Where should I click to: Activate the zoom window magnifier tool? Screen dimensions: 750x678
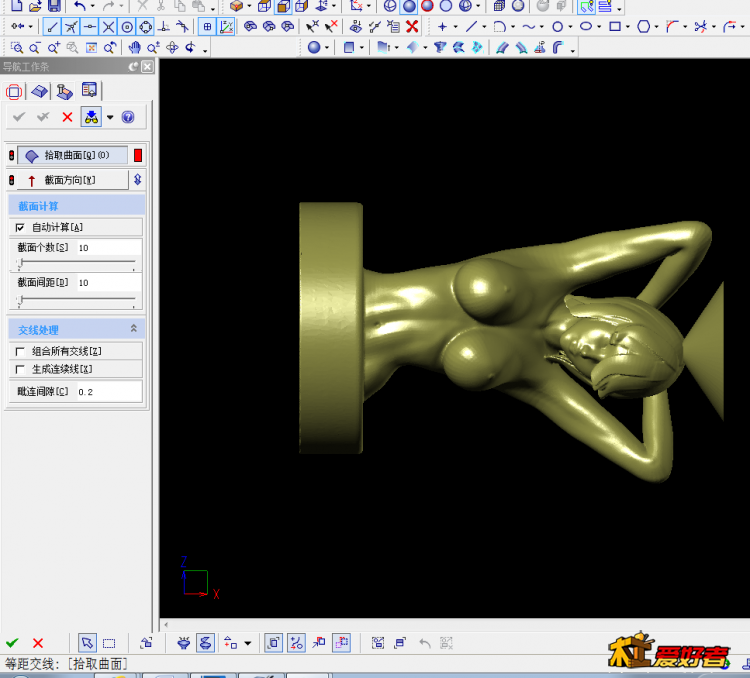16,47
